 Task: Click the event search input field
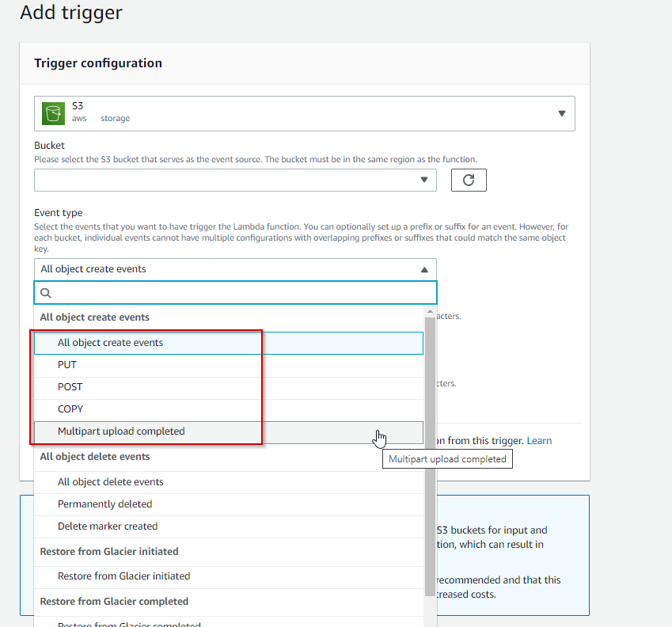[x=235, y=293]
